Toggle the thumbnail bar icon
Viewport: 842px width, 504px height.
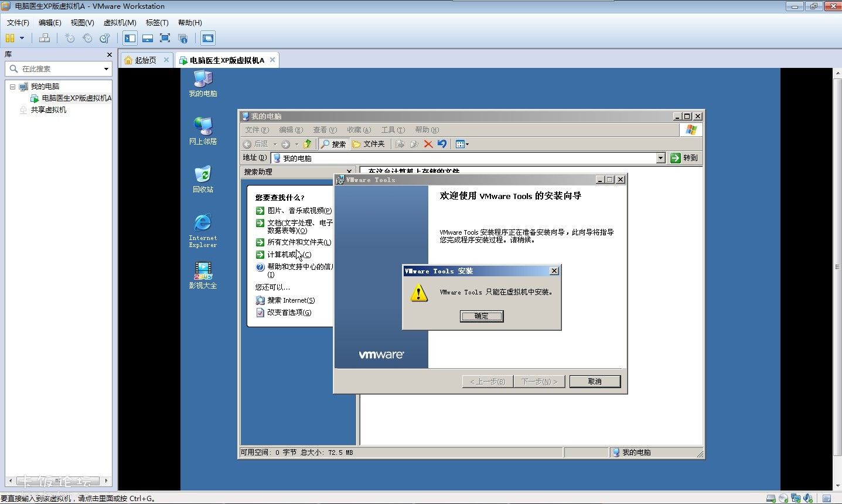(x=148, y=38)
